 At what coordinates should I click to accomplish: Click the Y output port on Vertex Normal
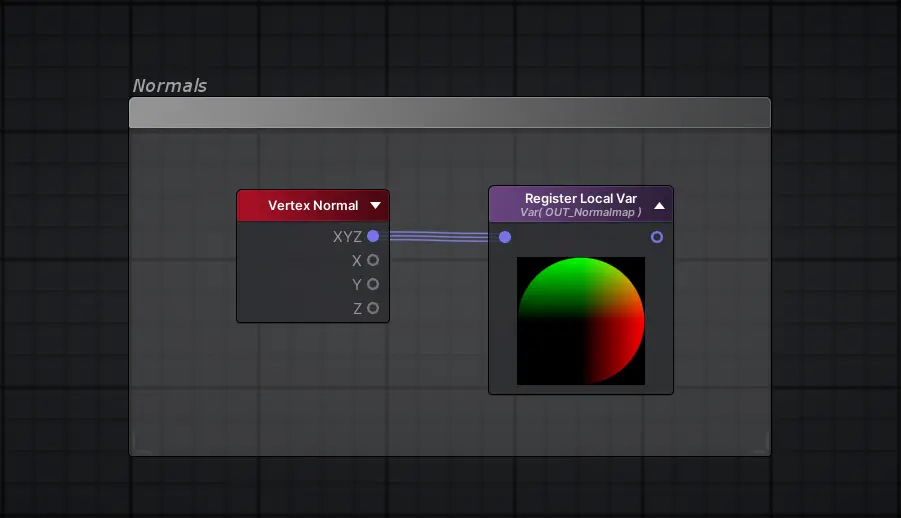tap(373, 284)
